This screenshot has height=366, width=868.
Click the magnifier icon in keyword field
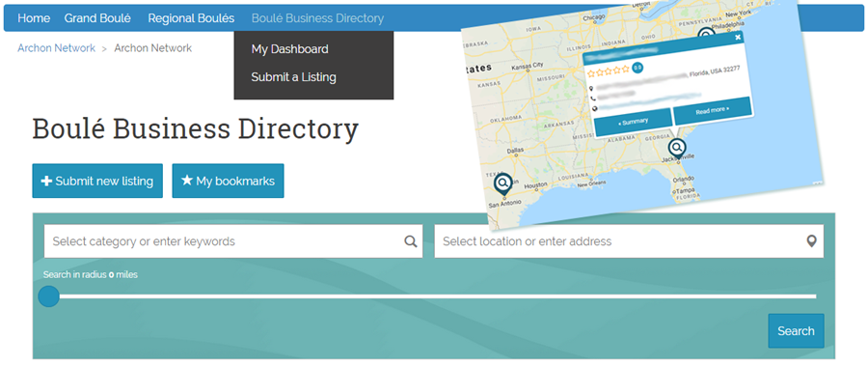tap(410, 241)
